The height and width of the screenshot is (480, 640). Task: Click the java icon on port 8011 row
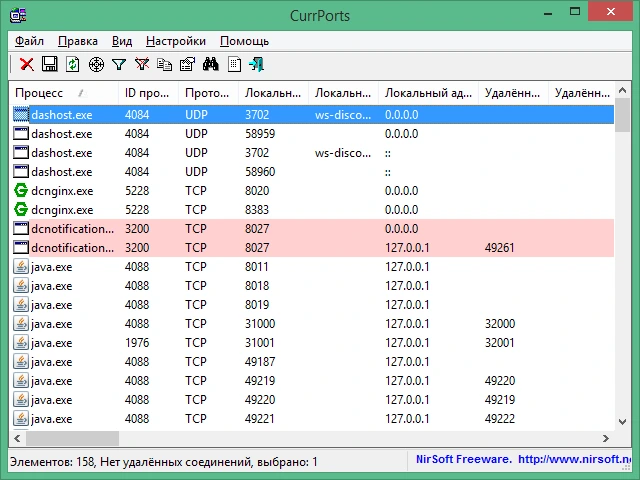click(x=21, y=267)
